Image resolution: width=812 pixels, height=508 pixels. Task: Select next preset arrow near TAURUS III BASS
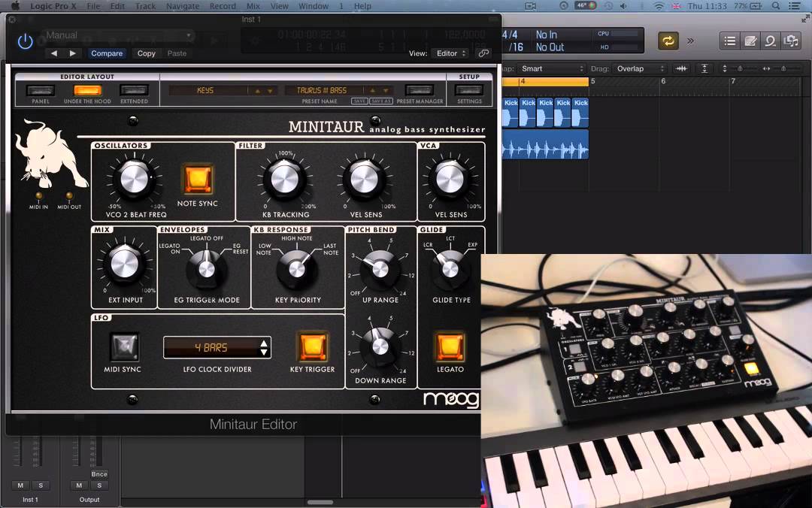tap(385, 91)
